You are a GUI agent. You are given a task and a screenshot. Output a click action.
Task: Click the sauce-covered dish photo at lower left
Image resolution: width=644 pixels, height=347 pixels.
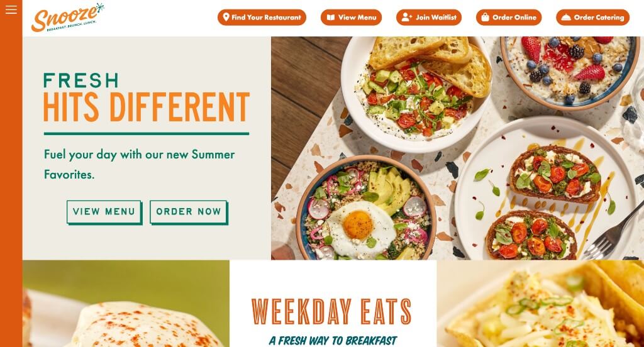126,304
